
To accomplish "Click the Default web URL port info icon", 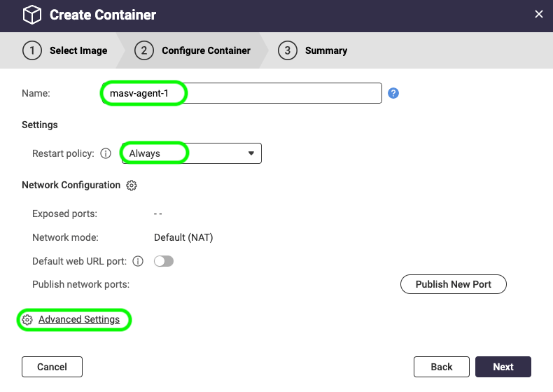I will [x=138, y=261].
